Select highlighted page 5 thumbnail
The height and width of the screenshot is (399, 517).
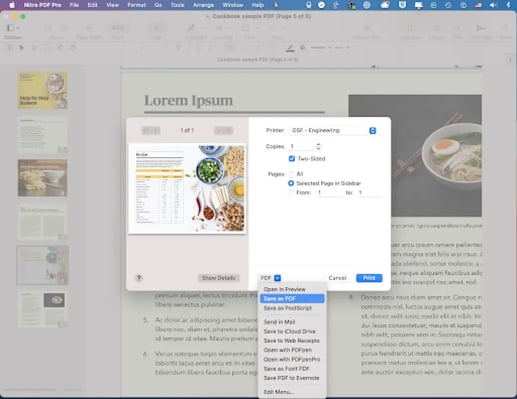click(x=42, y=265)
